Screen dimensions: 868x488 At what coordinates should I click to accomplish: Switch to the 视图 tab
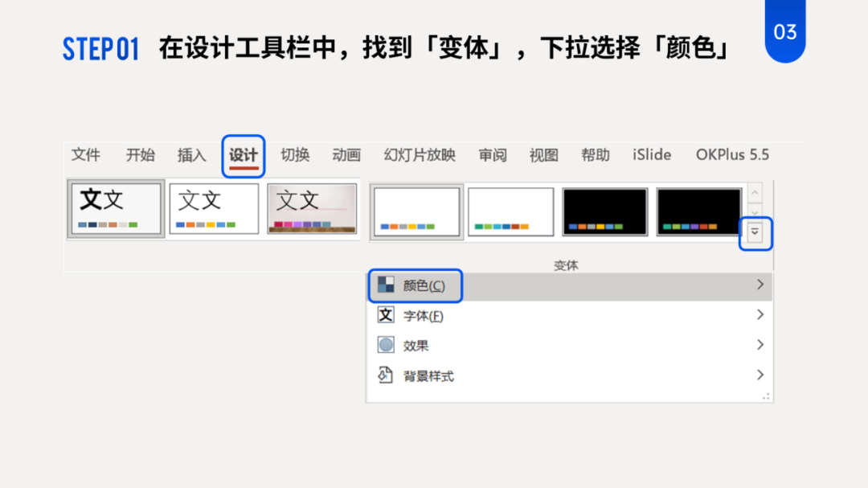543,155
